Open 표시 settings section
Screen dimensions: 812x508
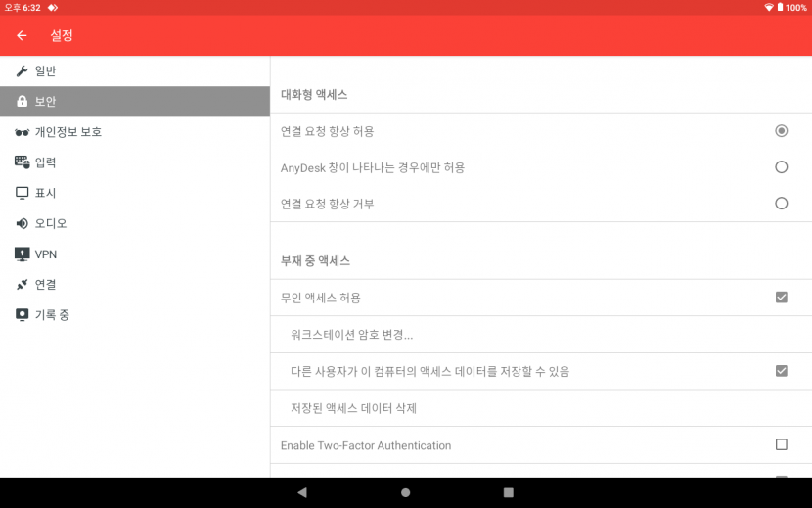135,193
